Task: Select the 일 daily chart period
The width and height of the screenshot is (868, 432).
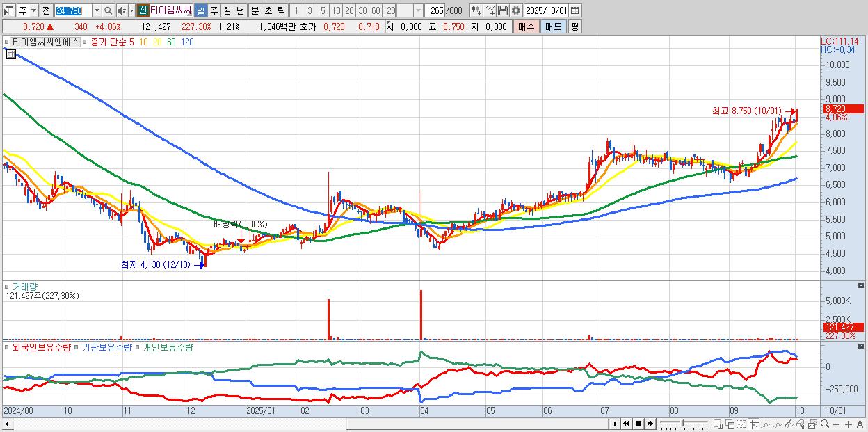Action: pos(200,10)
